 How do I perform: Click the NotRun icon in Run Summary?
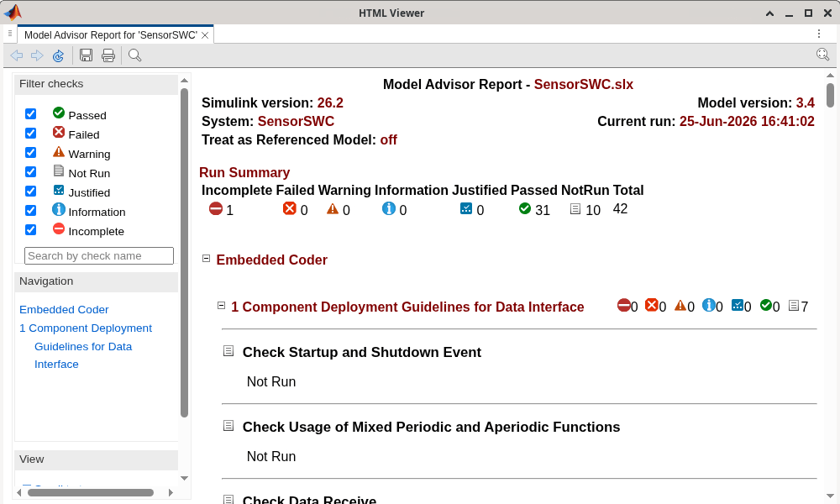pos(575,209)
